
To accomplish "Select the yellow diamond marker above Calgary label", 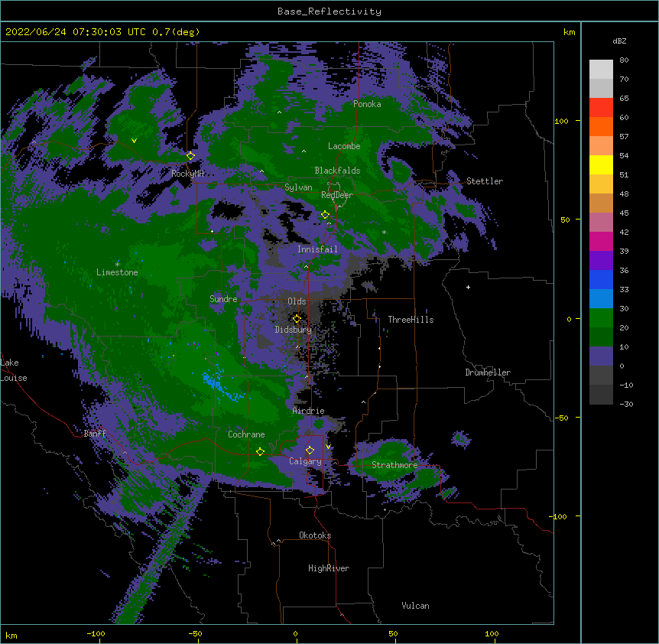I will coord(310,450).
